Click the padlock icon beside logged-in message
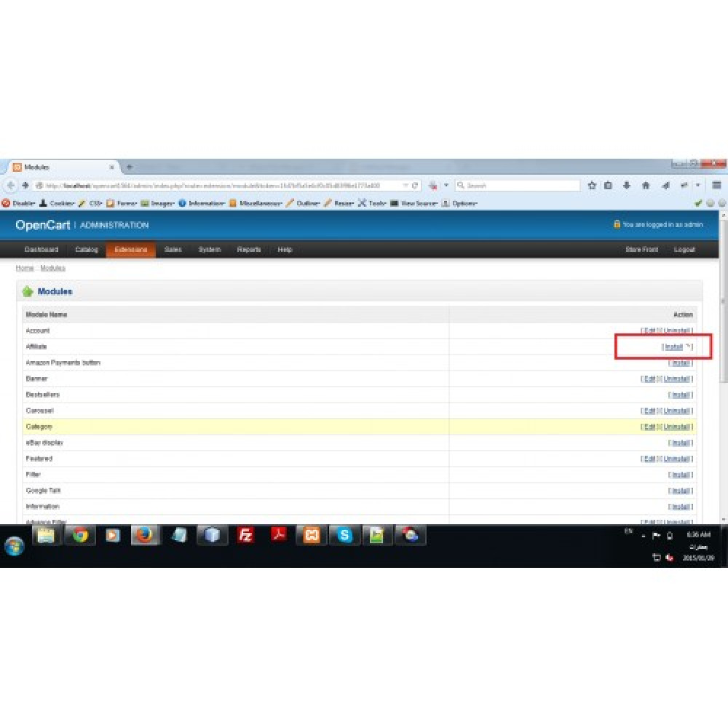728x728 pixels. [617, 224]
